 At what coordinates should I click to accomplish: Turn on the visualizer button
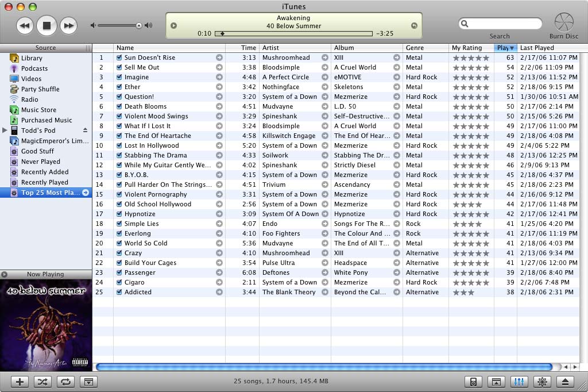542,382
